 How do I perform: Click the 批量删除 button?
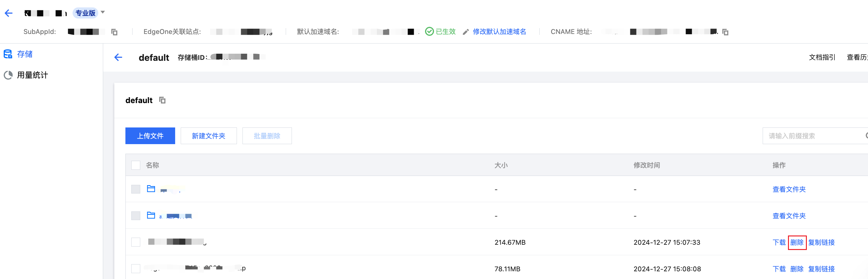267,136
